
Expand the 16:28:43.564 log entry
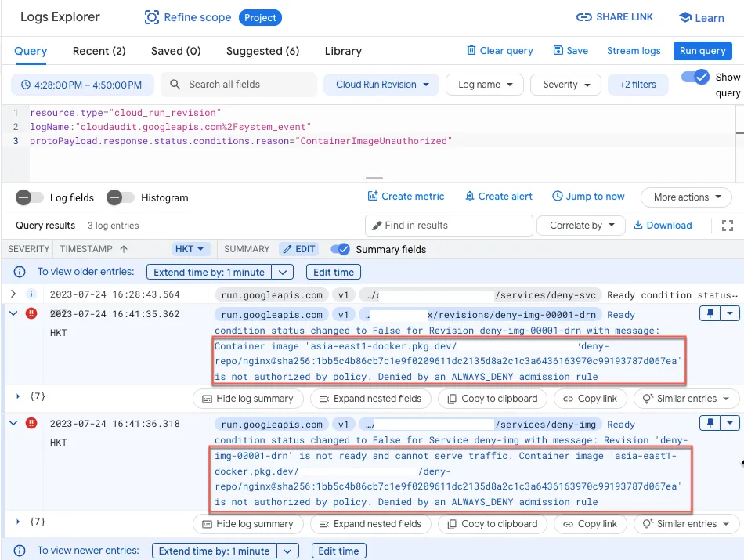coord(13,294)
